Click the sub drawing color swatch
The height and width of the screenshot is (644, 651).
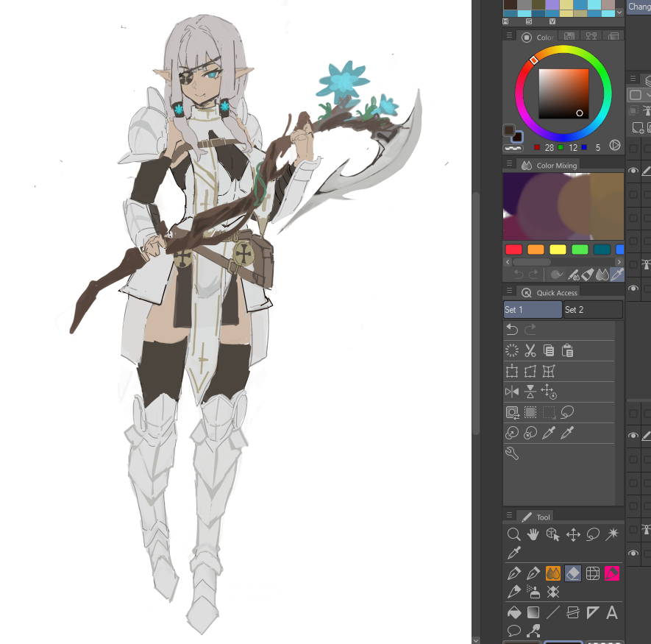pyautogui.click(x=517, y=137)
